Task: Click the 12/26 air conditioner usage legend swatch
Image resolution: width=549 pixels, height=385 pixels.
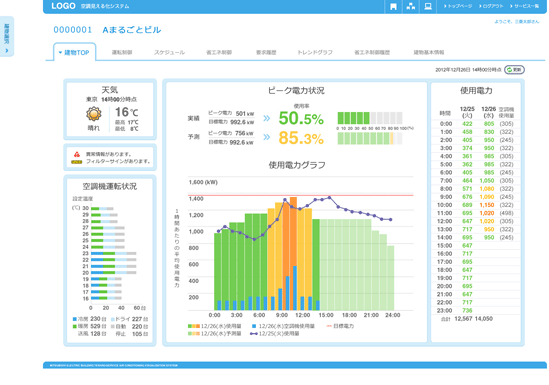Action: pyautogui.click(x=254, y=326)
